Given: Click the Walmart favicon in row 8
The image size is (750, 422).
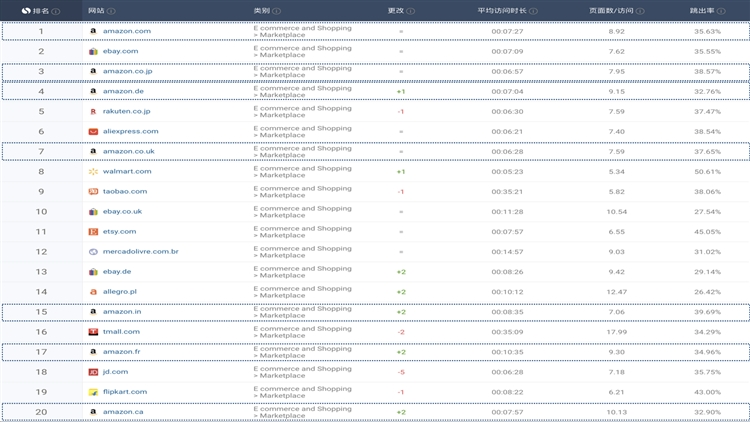Looking at the screenshot, I should coord(93,171).
